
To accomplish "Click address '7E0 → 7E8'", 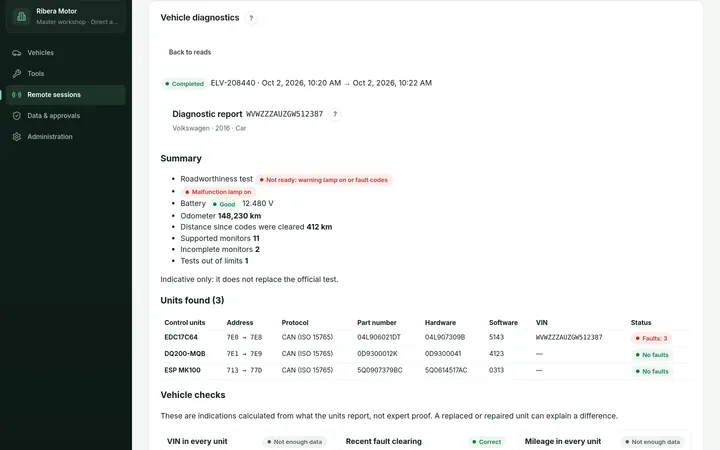I will (244, 338).
